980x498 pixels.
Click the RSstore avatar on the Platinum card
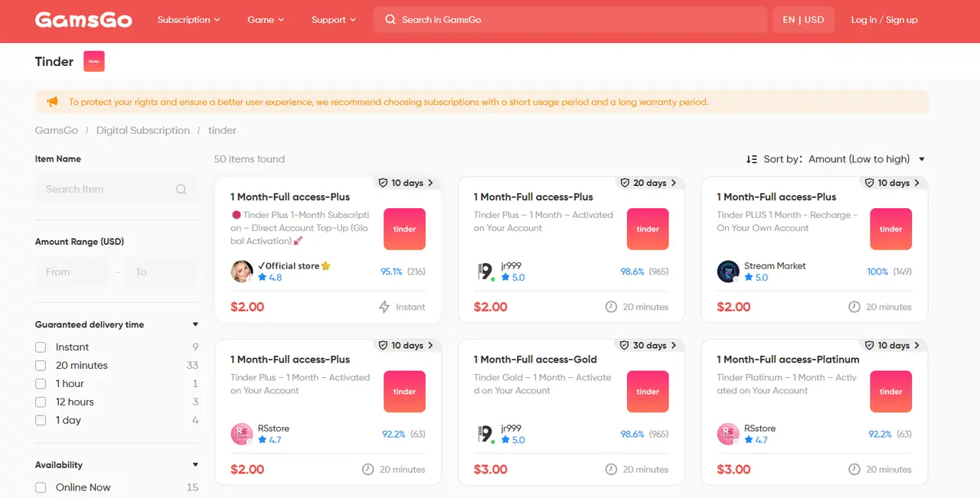(728, 434)
